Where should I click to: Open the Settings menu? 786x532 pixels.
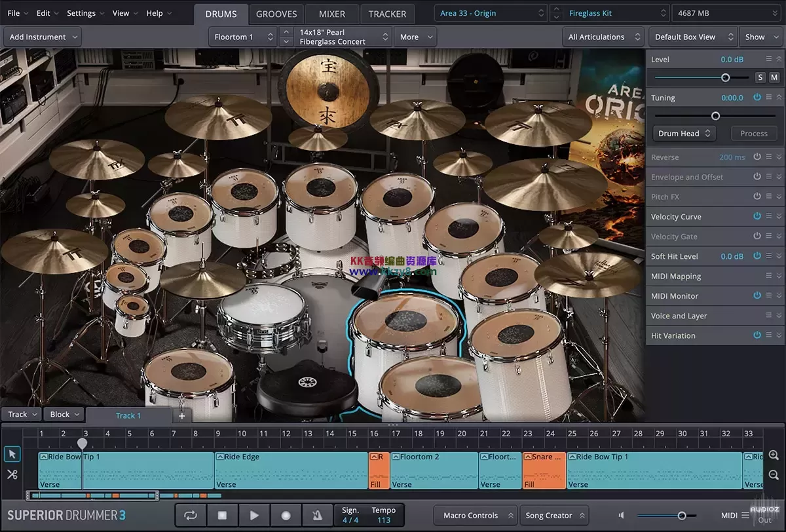pyautogui.click(x=85, y=13)
